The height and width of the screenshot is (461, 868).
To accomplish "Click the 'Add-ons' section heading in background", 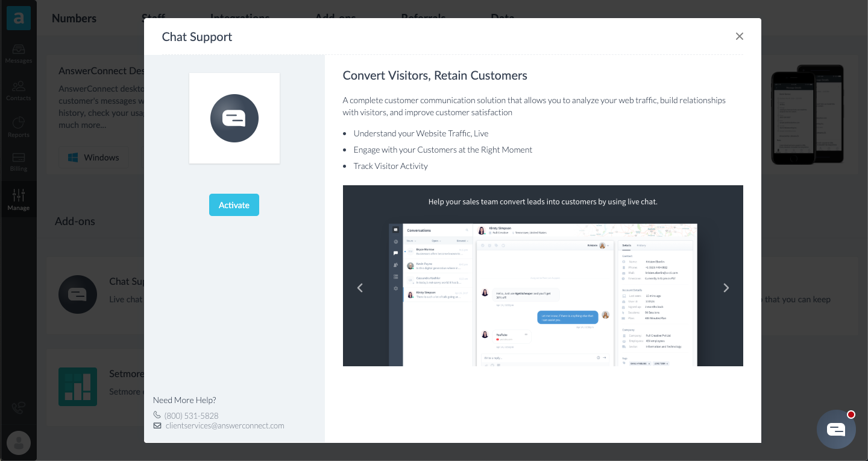I will tap(75, 221).
